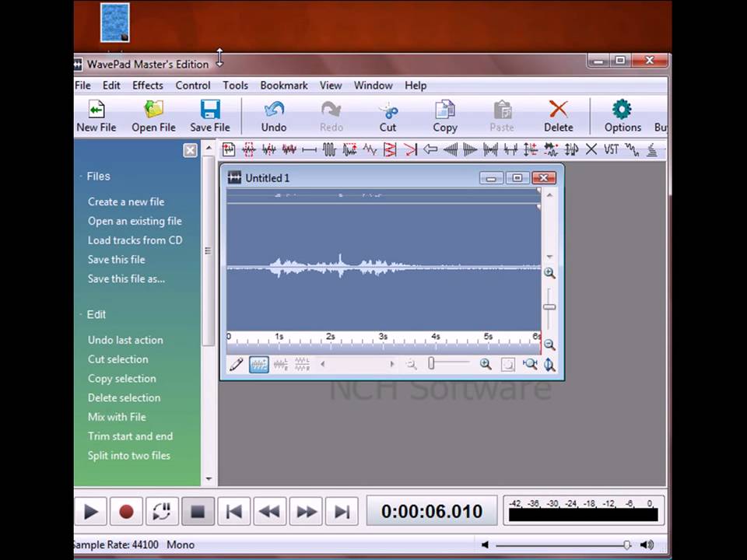
Task: Zoom in horizontally with plus magnifier
Action: coord(486,365)
